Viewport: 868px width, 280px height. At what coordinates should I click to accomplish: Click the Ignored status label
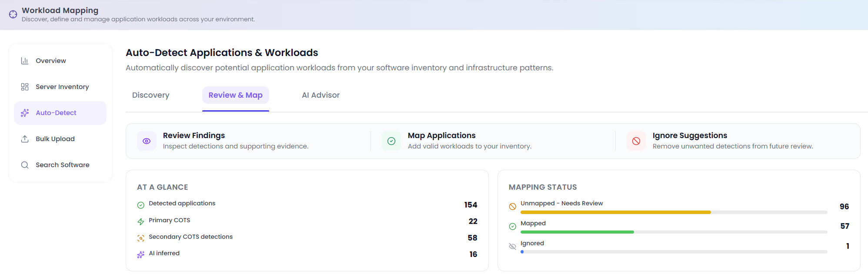point(532,243)
